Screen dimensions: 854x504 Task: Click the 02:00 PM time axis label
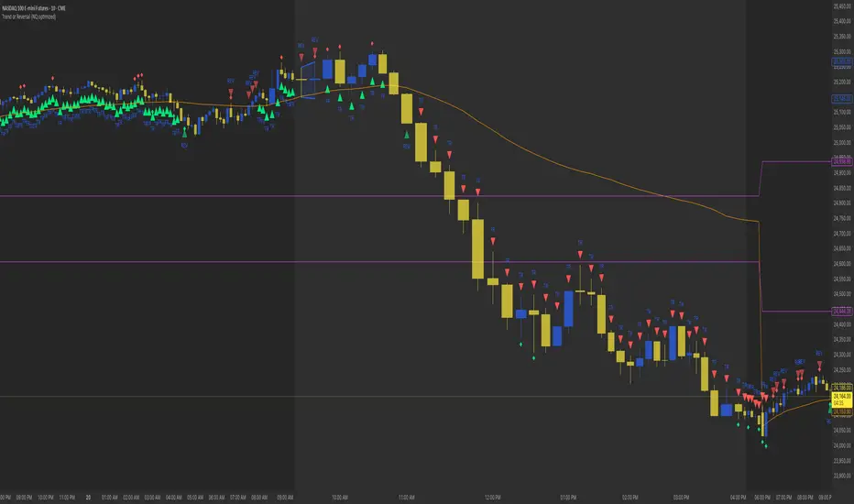coord(630,498)
